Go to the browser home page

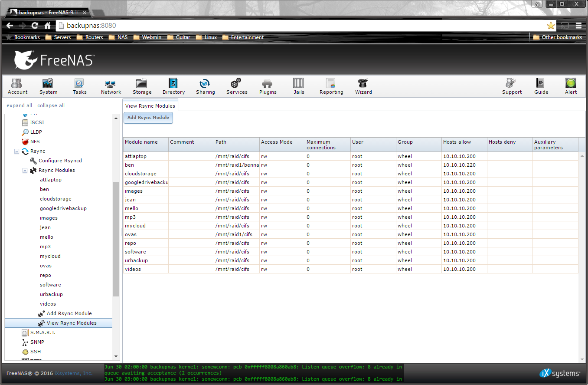coord(47,26)
